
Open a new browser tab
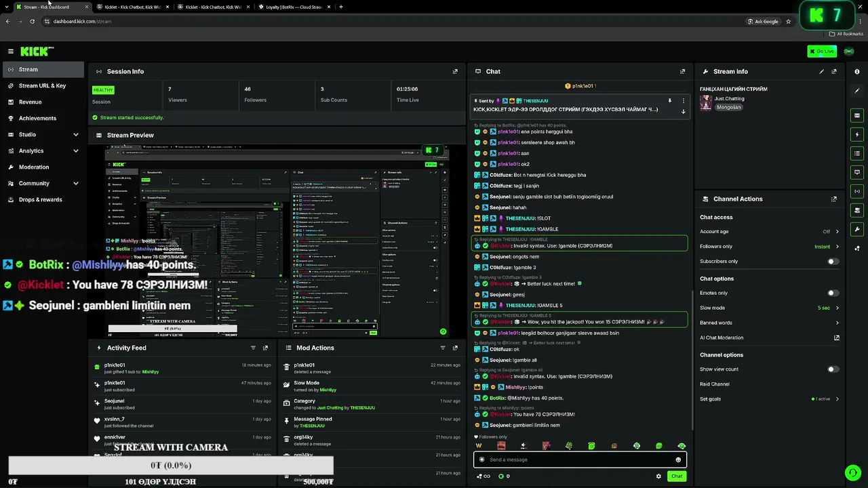coord(340,7)
